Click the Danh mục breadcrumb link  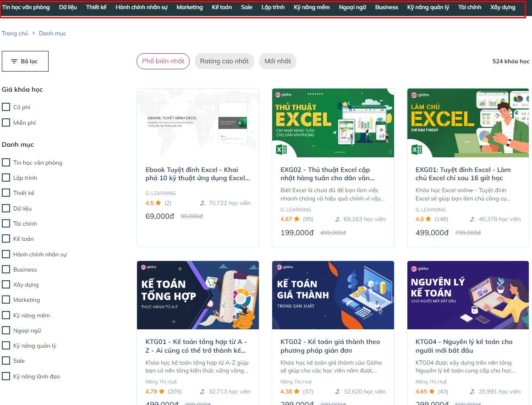[x=53, y=33]
